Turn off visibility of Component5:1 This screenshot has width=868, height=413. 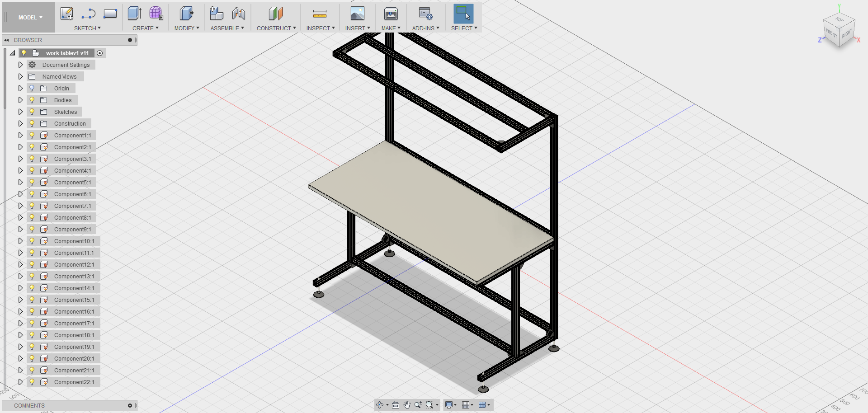tap(31, 182)
